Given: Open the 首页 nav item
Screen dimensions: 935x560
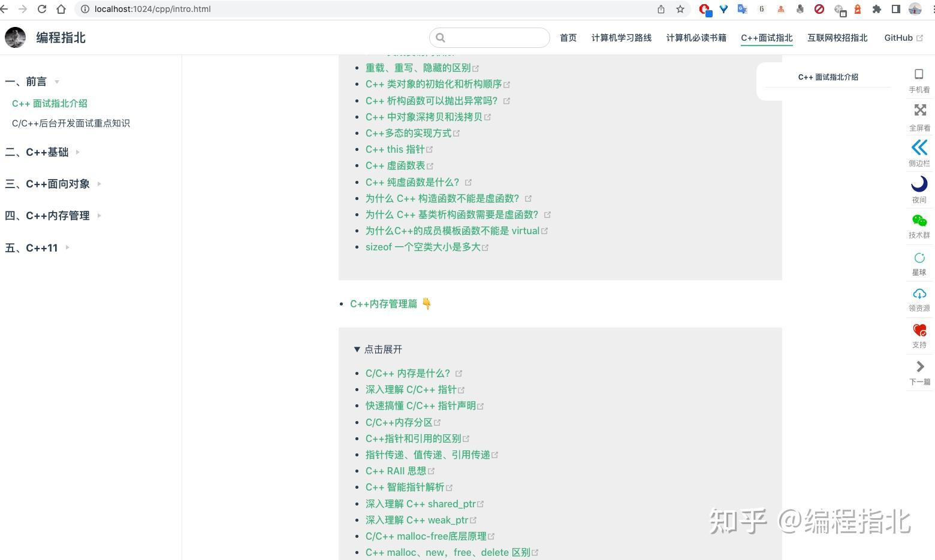Looking at the screenshot, I should [568, 38].
